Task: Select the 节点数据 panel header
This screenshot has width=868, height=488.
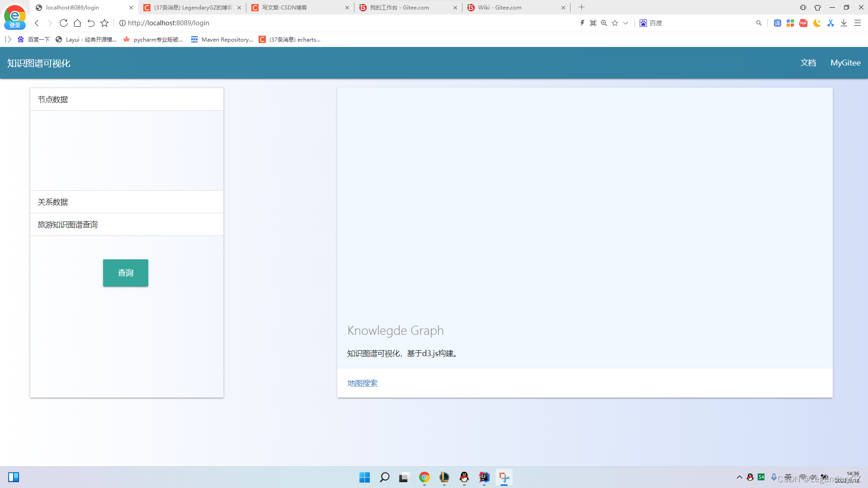Action: pyautogui.click(x=127, y=99)
